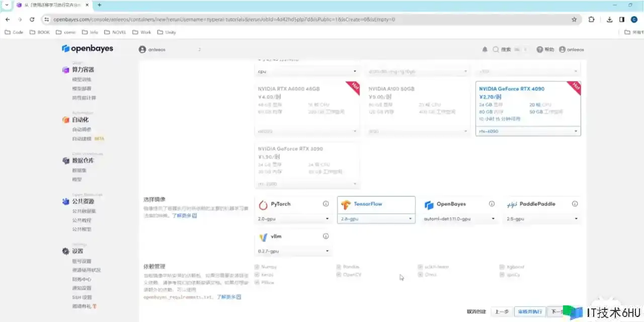644x322 pixels.
Task: Open the Code bookmark folder
Action: [x=14, y=32]
